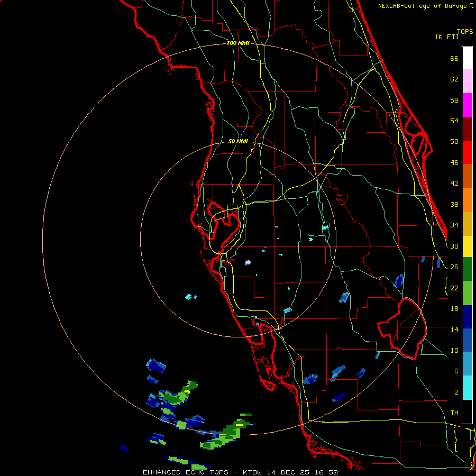Select the magenta legend swatch

coord(467,105)
